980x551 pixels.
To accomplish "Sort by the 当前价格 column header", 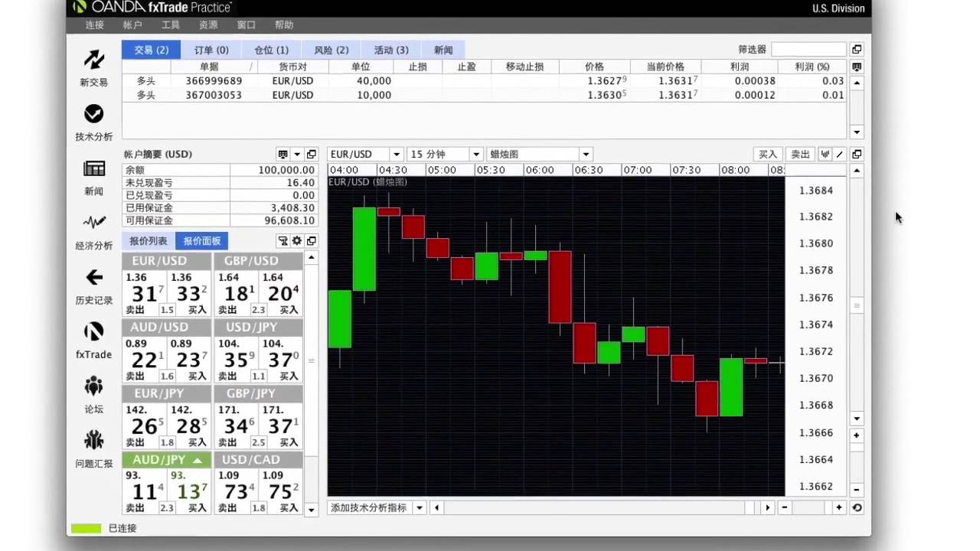I will click(x=665, y=67).
